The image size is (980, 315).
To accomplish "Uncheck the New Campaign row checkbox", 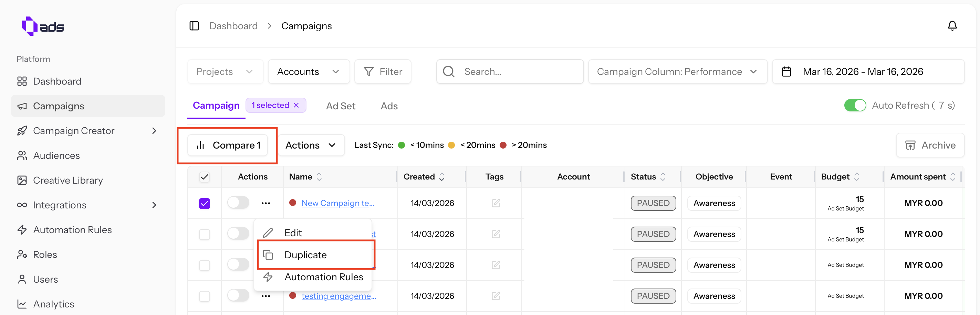I will click(204, 203).
